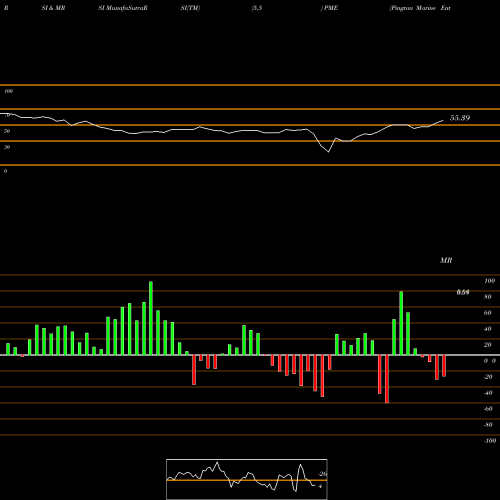Click the -40 label on the MR axis
The width and height of the screenshot is (500, 500).
click(x=488, y=393)
